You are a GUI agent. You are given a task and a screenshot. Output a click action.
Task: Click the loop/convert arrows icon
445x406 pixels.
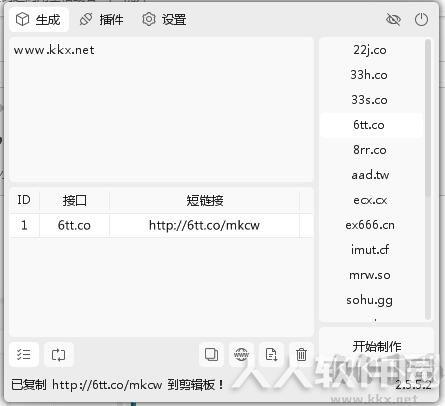click(58, 354)
